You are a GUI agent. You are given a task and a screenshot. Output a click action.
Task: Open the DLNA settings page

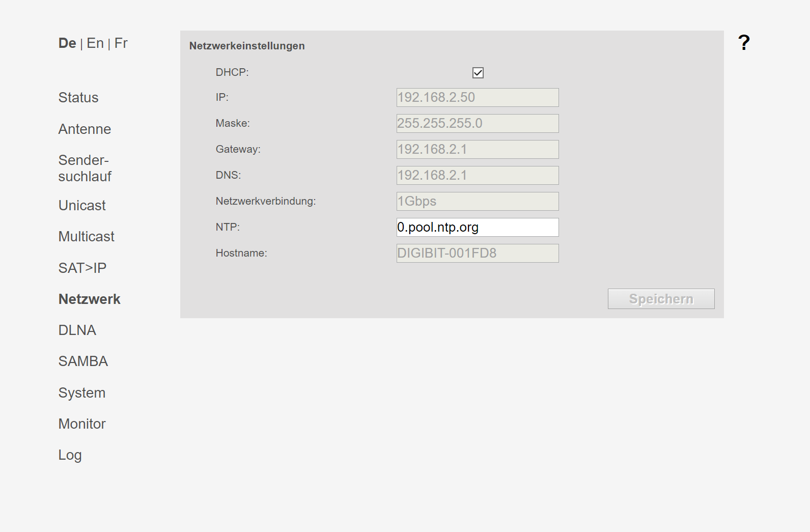[x=77, y=330]
